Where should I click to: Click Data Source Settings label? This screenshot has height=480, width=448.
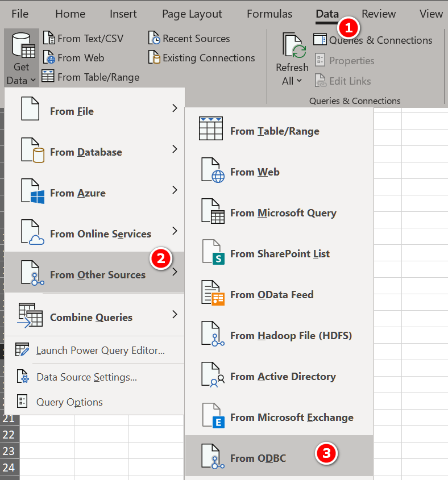tap(87, 377)
